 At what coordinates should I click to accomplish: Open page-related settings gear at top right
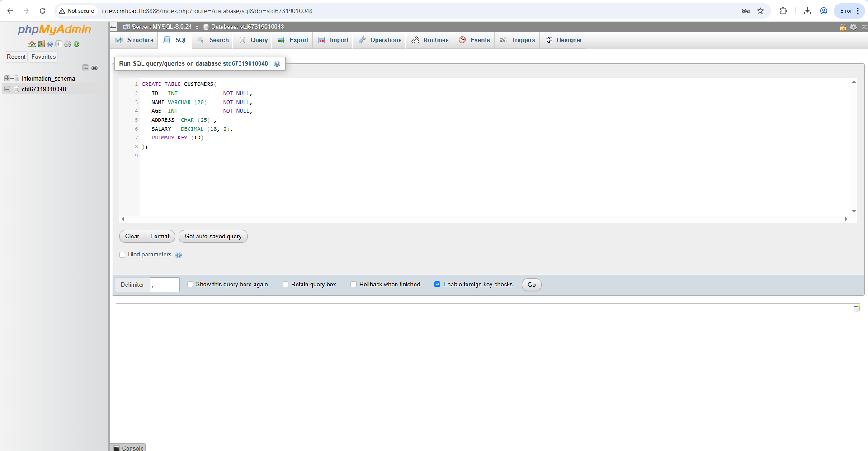tap(853, 27)
